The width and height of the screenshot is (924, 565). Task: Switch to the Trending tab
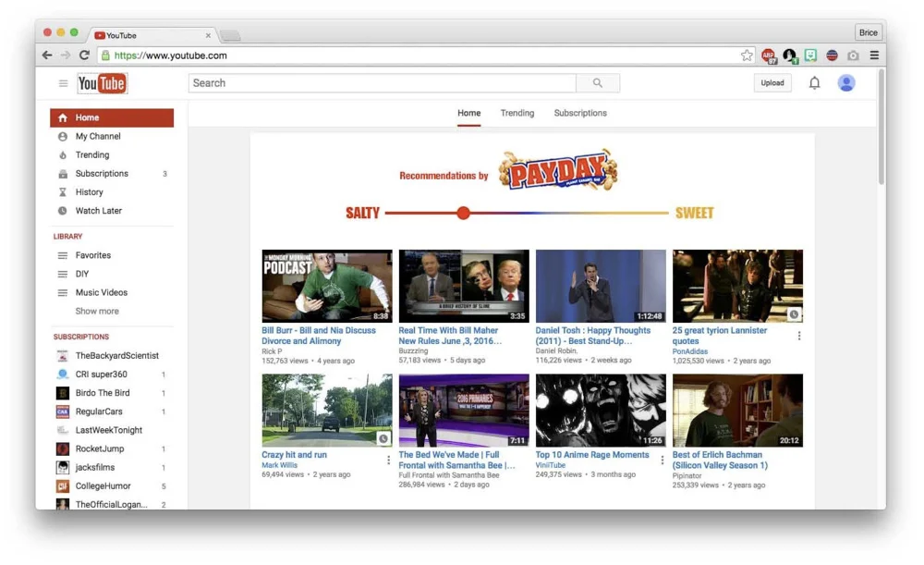[517, 113]
